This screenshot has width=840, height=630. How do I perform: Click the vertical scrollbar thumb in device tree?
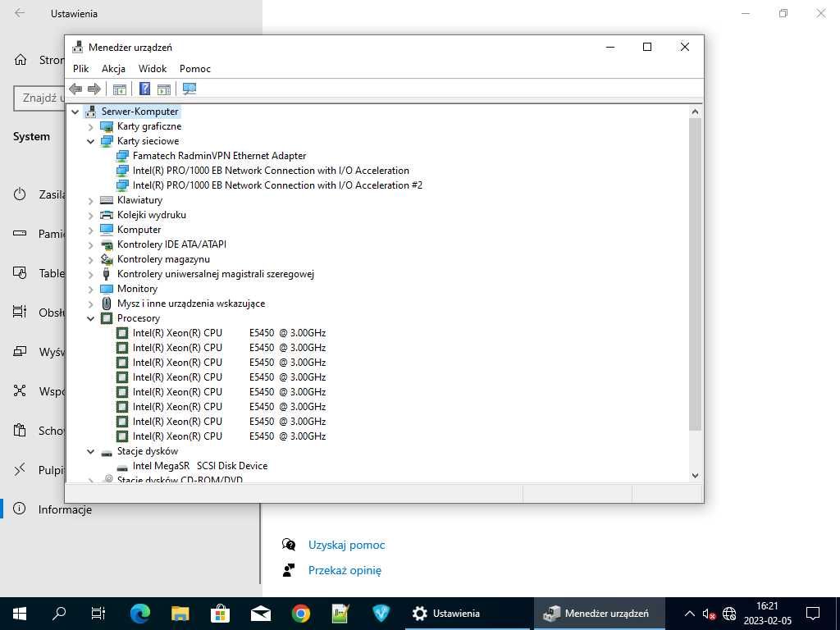coord(695,274)
